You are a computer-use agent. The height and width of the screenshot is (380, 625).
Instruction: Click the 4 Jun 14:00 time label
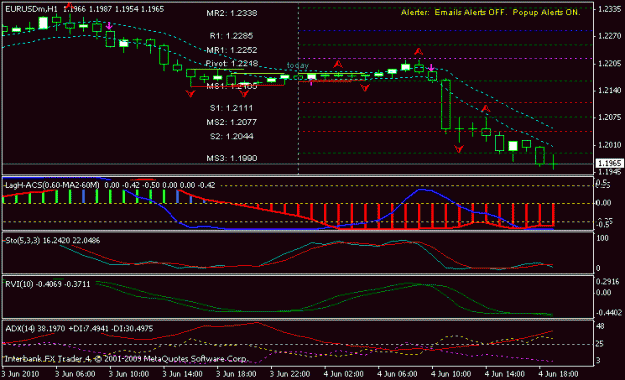pos(505,374)
